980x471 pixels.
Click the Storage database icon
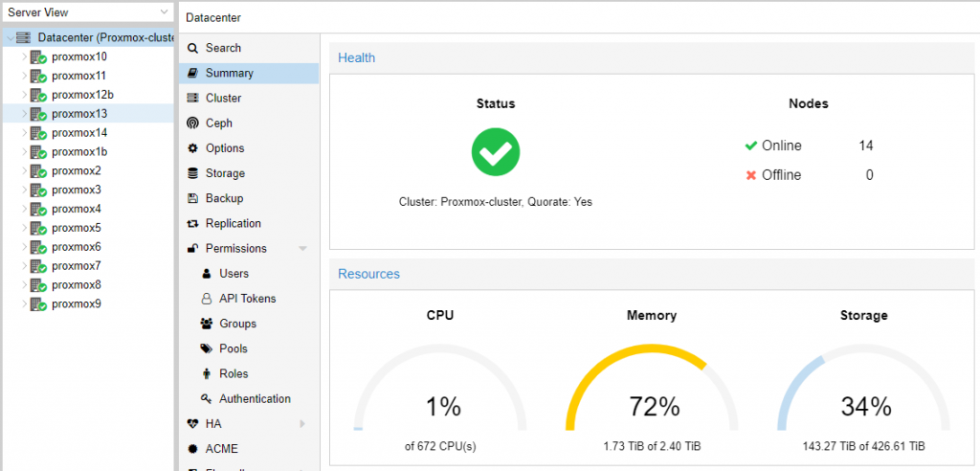193,173
